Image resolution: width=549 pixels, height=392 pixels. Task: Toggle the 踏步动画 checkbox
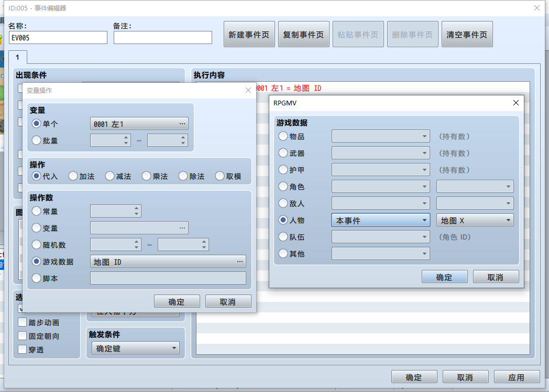click(22, 322)
